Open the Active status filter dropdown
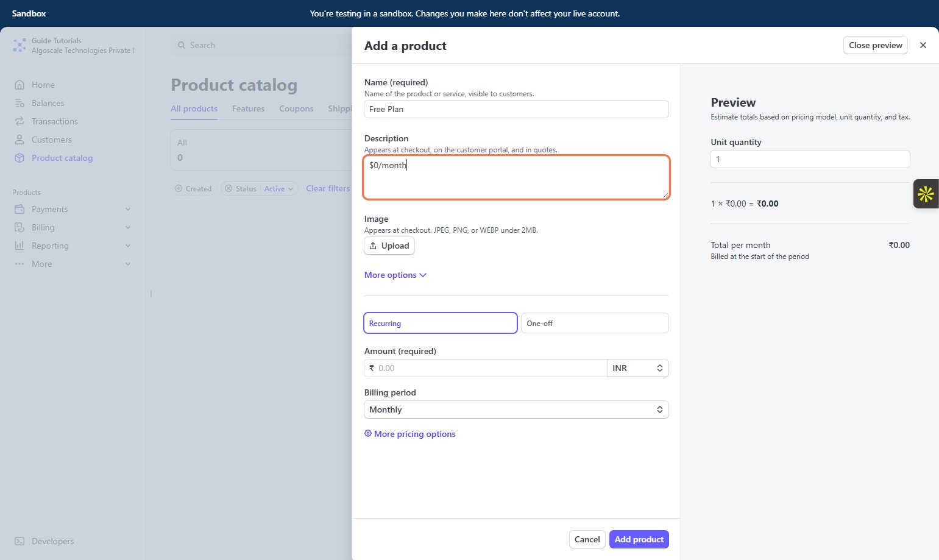Image resolution: width=939 pixels, height=560 pixels. [278, 188]
